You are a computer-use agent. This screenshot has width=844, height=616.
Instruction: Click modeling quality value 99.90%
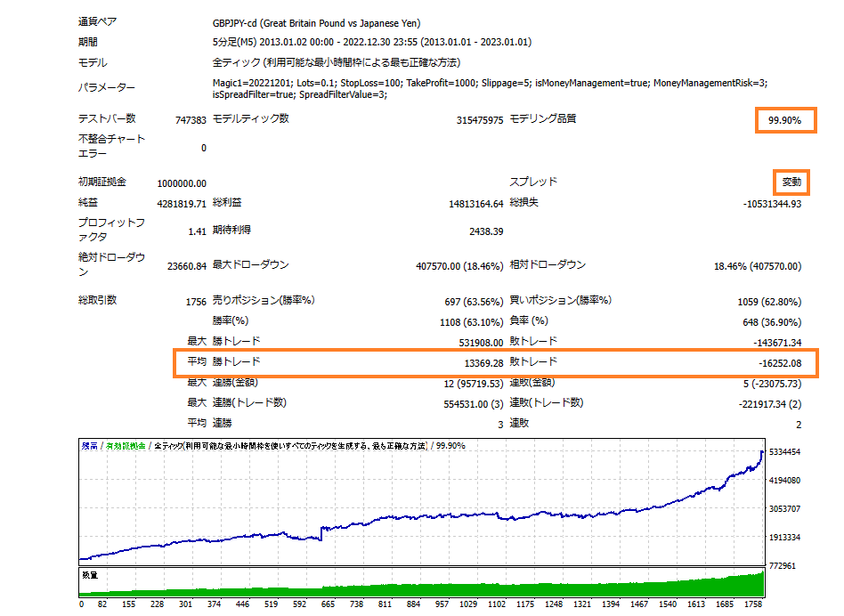pos(784,120)
